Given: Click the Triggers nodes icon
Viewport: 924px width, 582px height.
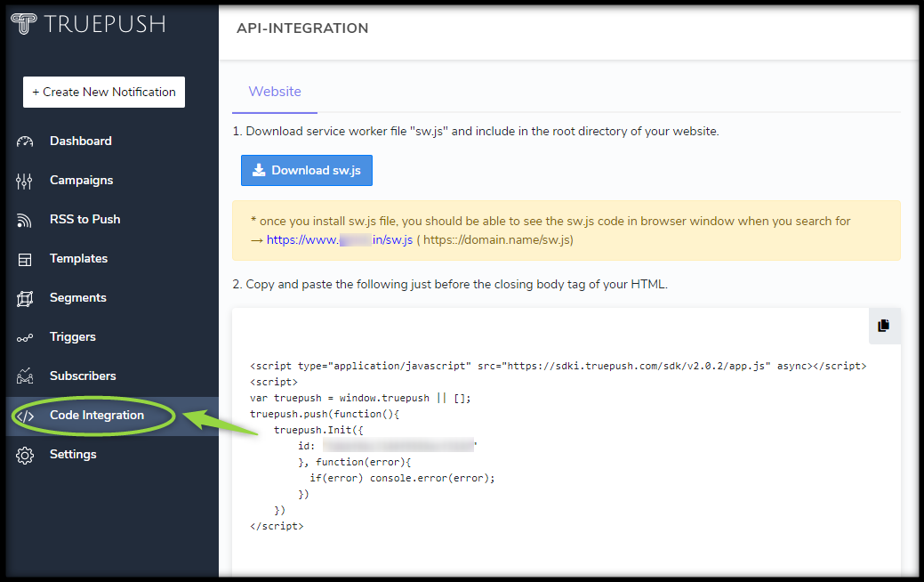Looking at the screenshot, I should (x=25, y=338).
